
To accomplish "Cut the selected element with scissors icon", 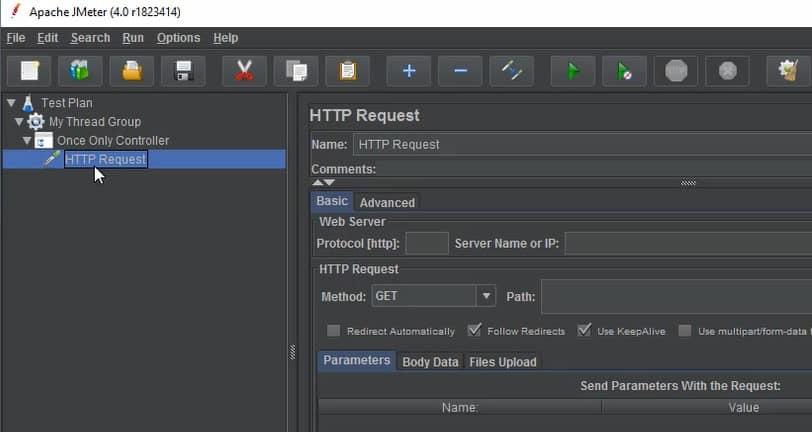I will pos(244,70).
